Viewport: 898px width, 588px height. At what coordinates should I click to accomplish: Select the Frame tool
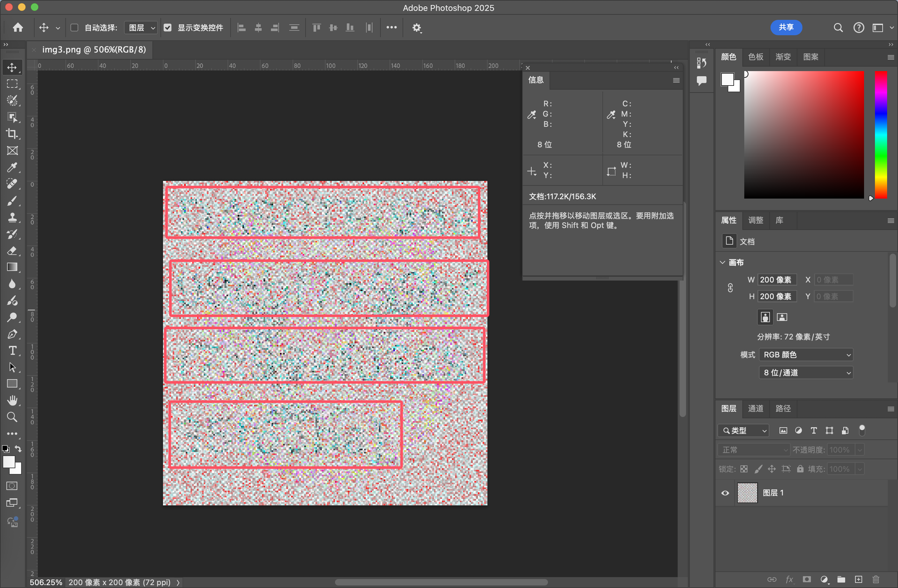[12, 151]
